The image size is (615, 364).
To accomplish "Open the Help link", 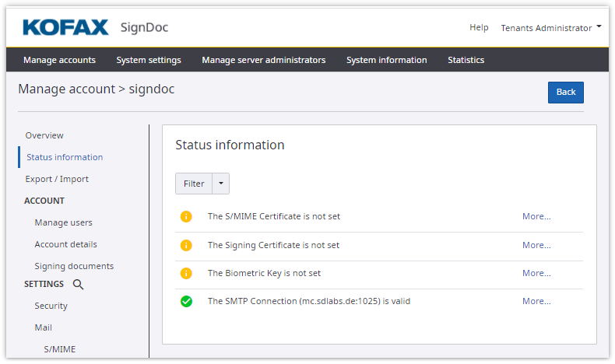I will click(x=479, y=28).
